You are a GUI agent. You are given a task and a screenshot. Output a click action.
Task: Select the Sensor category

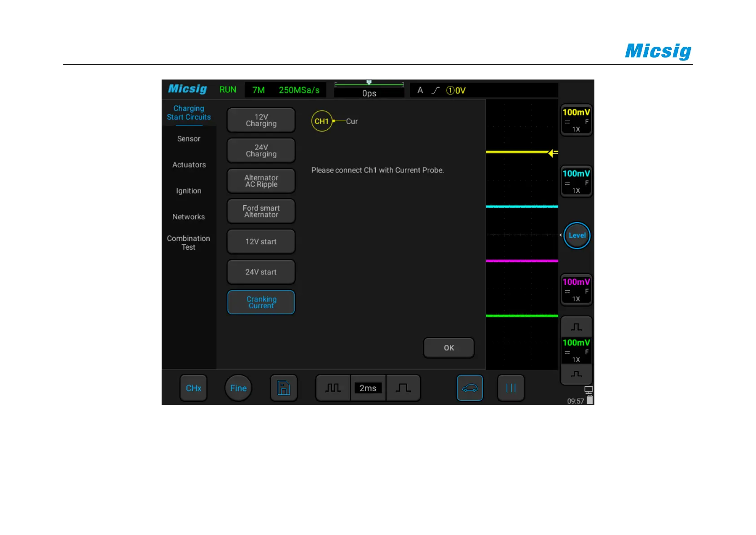pyautogui.click(x=189, y=139)
